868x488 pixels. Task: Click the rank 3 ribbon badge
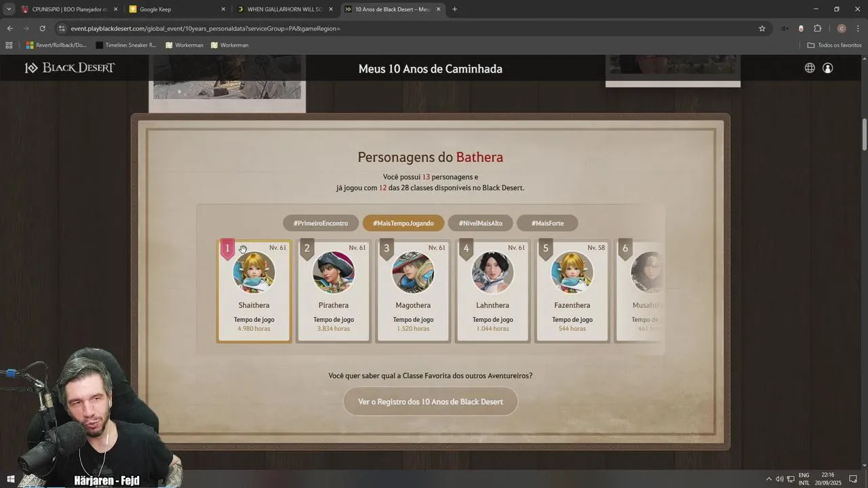387,249
